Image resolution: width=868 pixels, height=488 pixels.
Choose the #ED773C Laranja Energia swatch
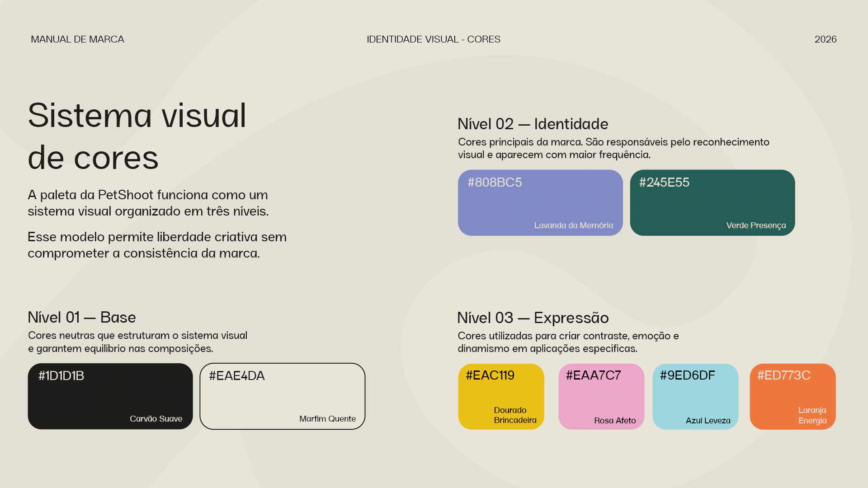(793, 396)
